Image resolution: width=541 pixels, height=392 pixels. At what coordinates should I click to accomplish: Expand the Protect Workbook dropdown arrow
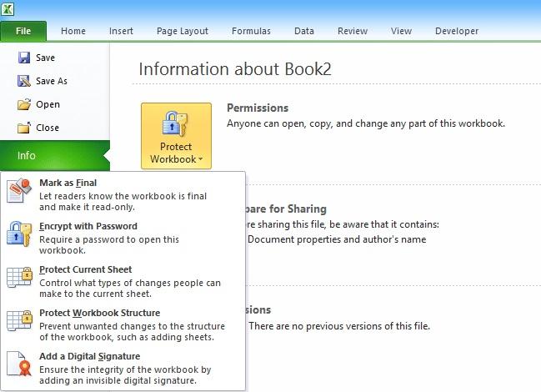[200, 159]
